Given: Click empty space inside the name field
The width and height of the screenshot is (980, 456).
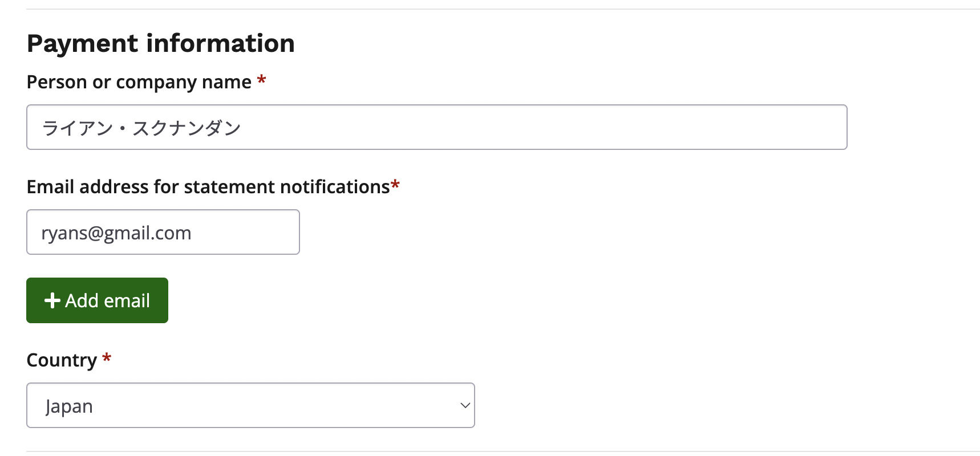Looking at the screenshot, I should click(542, 127).
